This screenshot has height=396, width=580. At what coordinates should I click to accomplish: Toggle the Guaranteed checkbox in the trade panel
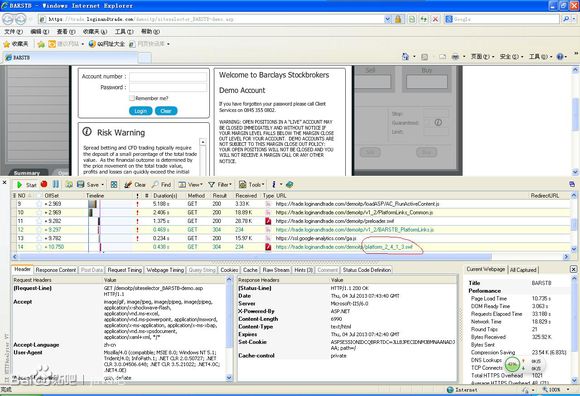tap(428, 122)
